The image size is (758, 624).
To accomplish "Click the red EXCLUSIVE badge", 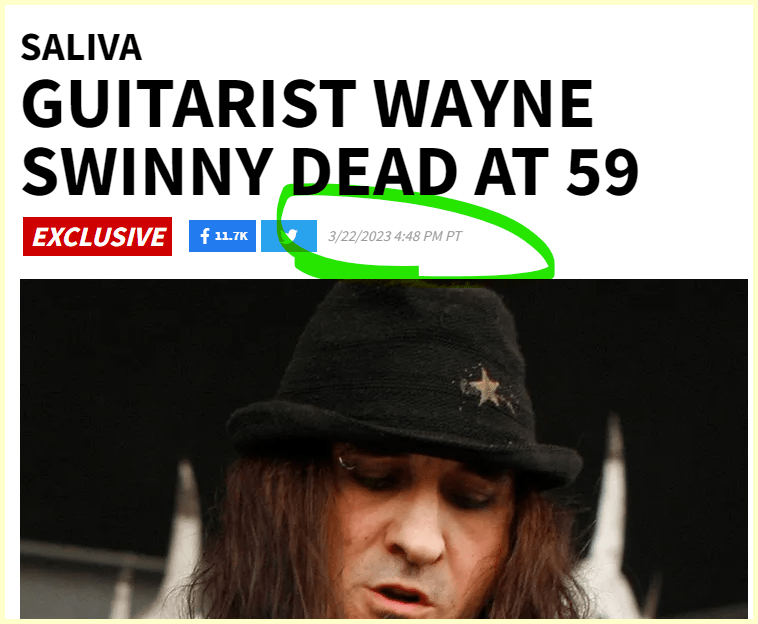I will pyautogui.click(x=98, y=236).
